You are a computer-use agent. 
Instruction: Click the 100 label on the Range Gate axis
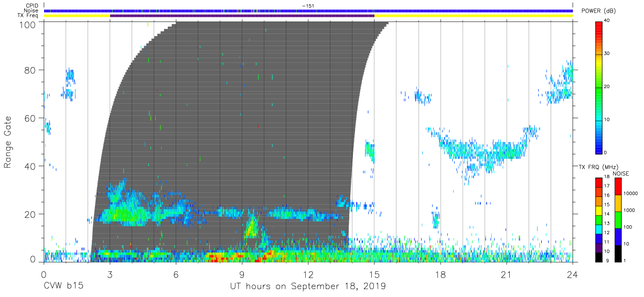28,25
